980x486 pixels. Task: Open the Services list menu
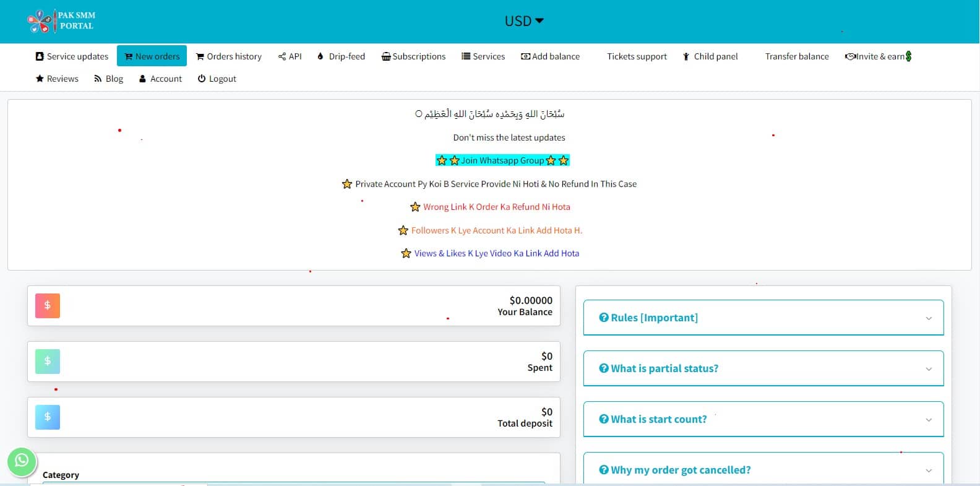(x=483, y=56)
